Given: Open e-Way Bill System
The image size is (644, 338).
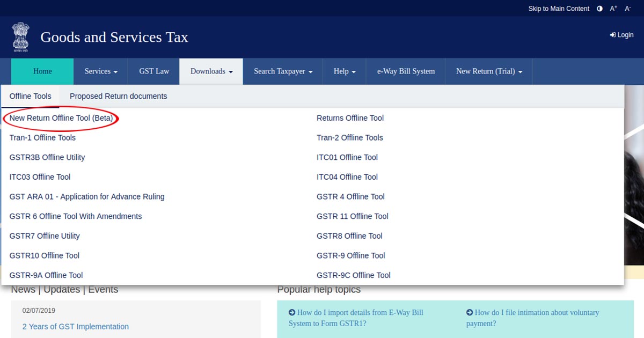Looking at the screenshot, I should point(406,71).
